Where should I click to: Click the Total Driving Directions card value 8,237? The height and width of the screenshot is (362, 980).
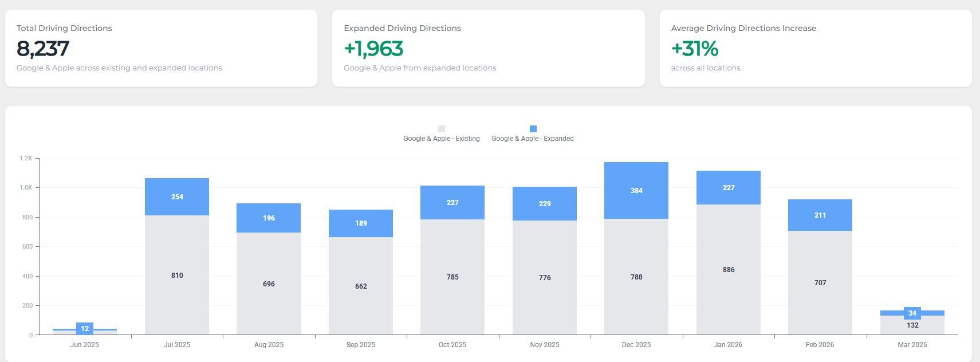tap(43, 49)
